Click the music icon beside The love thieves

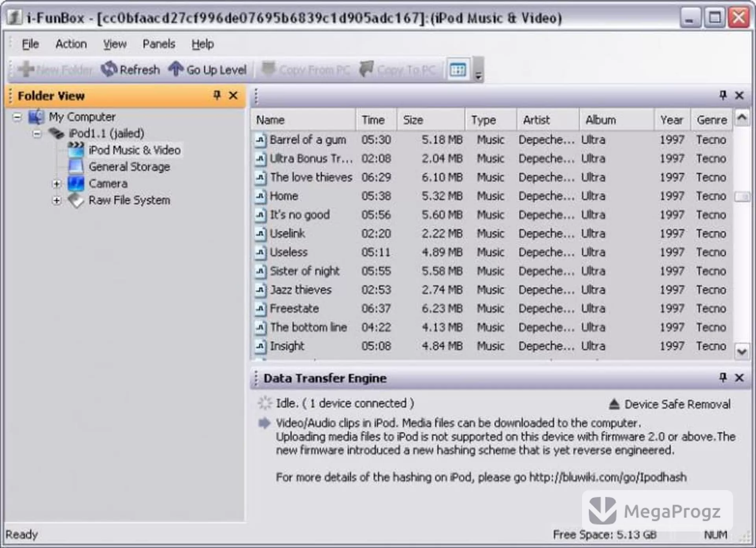coord(260,178)
